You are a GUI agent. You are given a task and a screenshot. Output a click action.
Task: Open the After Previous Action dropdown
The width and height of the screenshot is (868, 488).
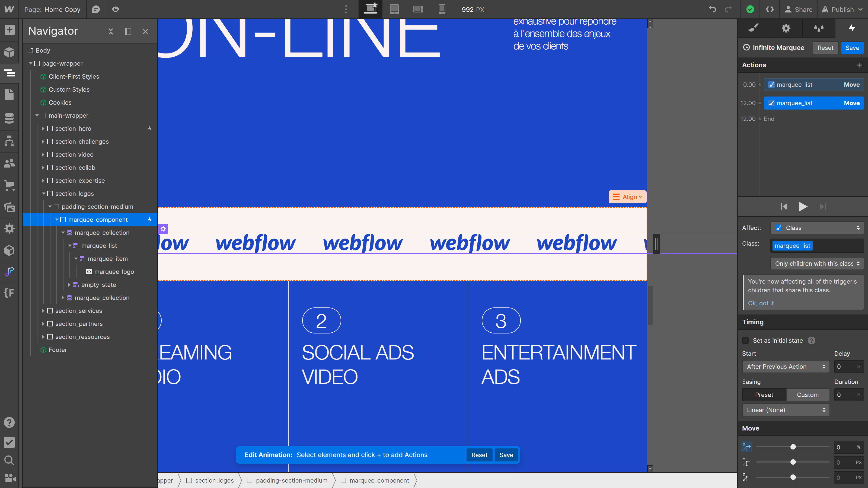click(786, 367)
